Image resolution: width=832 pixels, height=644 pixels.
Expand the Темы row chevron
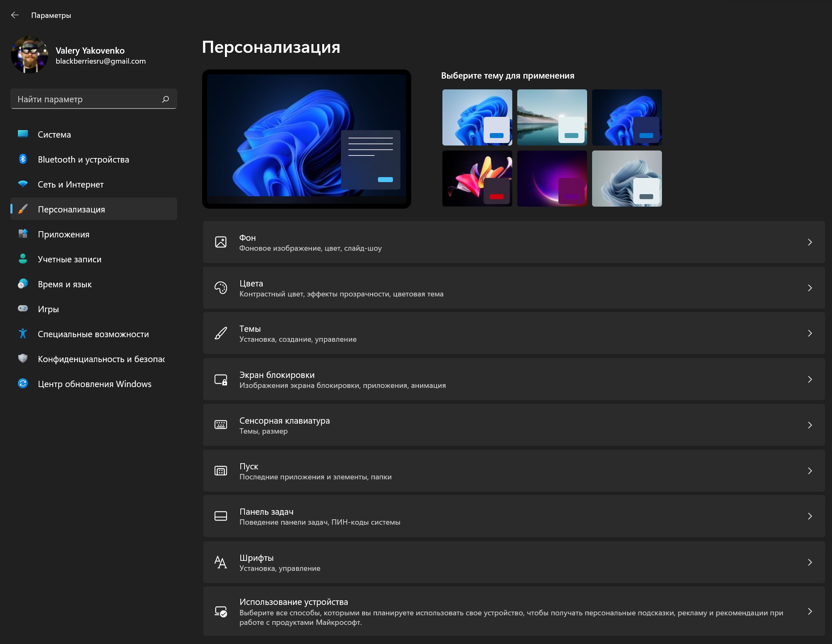click(x=810, y=333)
